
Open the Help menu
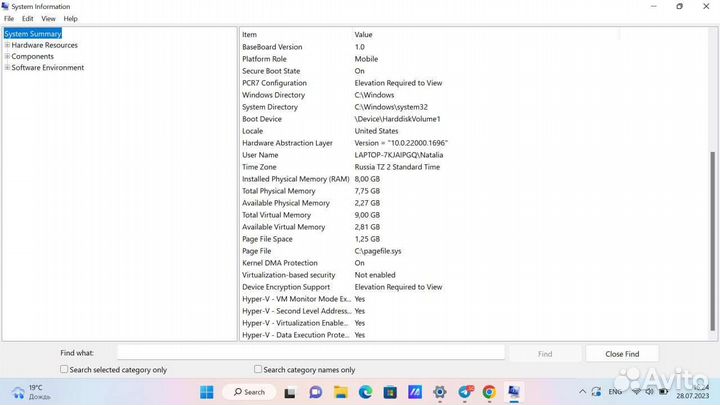click(70, 19)
